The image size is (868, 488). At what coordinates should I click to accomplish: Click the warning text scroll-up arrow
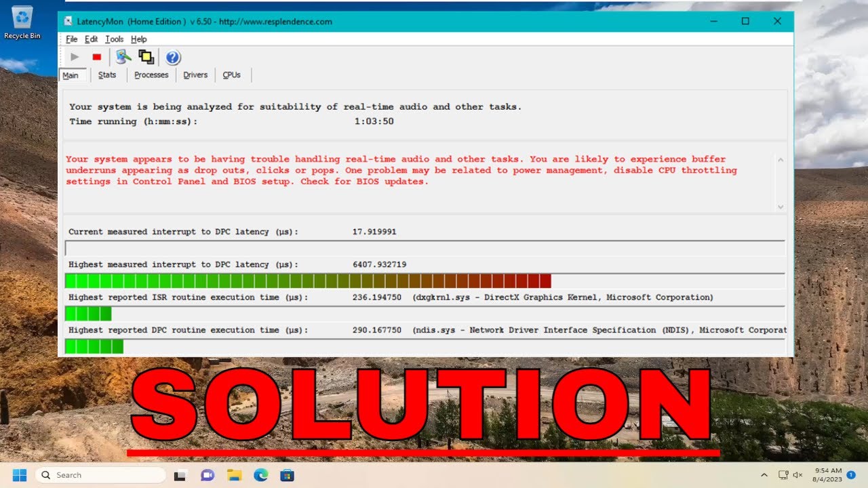pyautogui.click(x=780, y=160)
